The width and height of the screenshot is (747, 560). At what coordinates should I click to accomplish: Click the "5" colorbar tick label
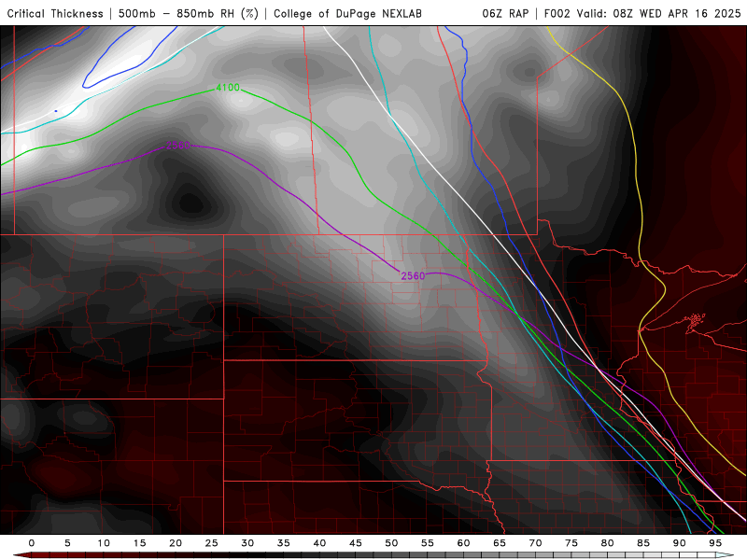coord(67,543)
